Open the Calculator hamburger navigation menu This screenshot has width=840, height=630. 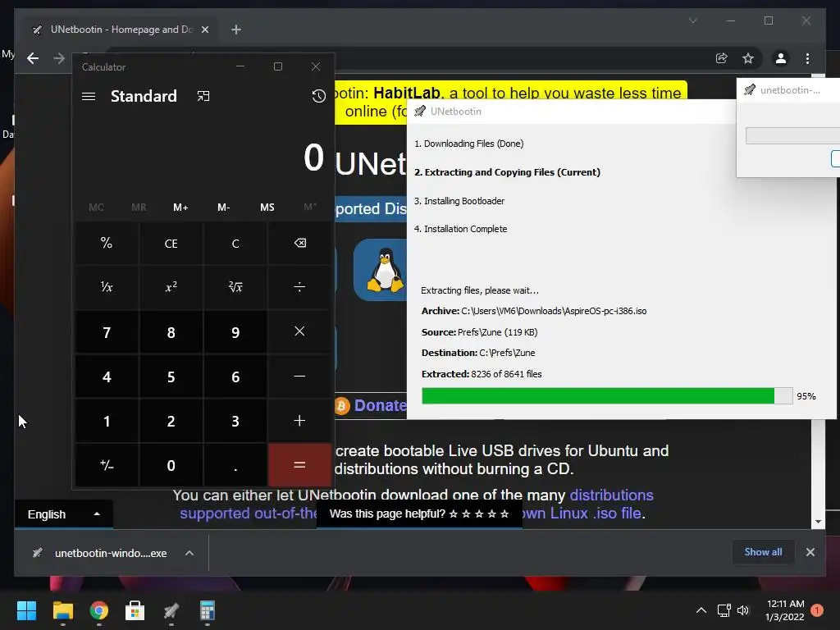89,97
